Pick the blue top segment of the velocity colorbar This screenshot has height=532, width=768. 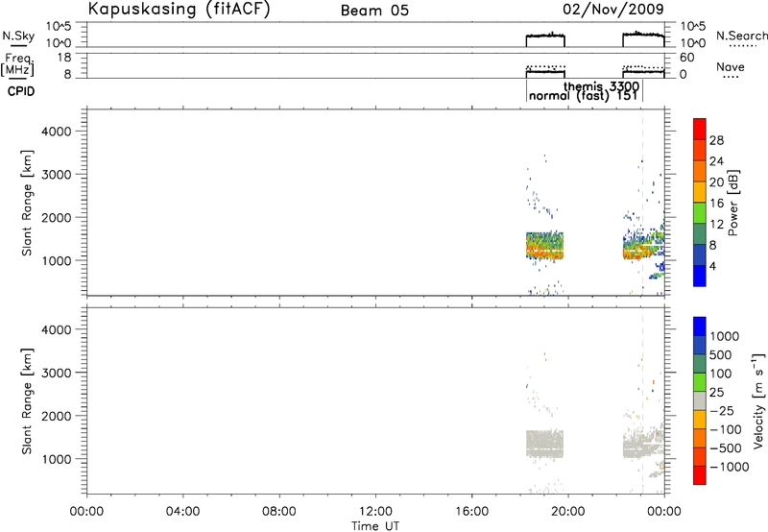click(700, 326)
